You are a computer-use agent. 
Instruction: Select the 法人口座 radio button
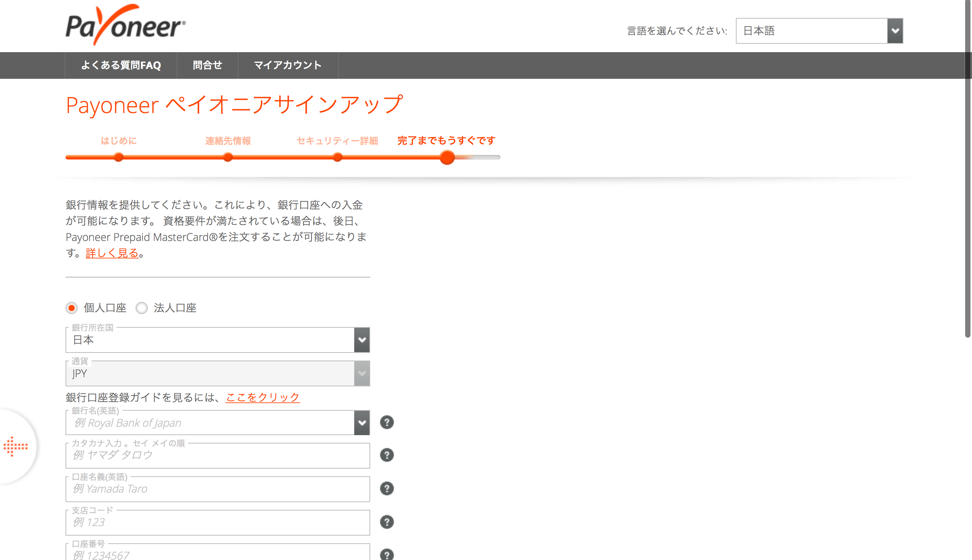coord(142,308)
